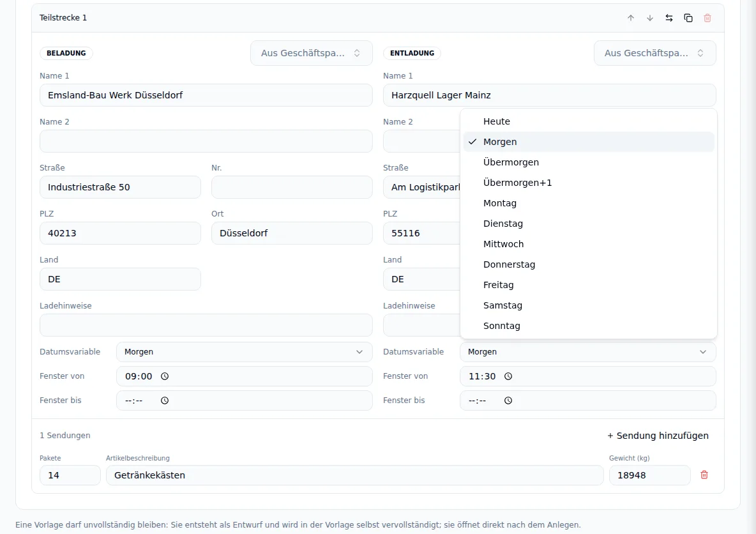Delete the Getränkekästen shipment trash icon

(x=704, y=475)
